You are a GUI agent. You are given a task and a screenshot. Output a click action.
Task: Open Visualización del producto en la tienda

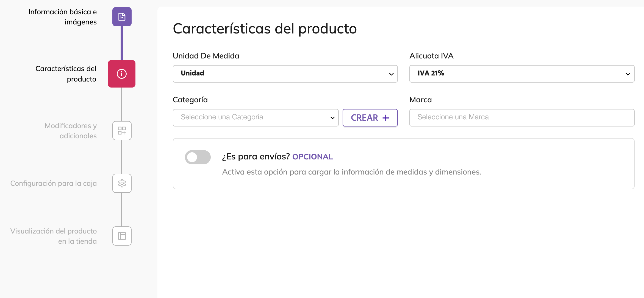click(54, 236)
